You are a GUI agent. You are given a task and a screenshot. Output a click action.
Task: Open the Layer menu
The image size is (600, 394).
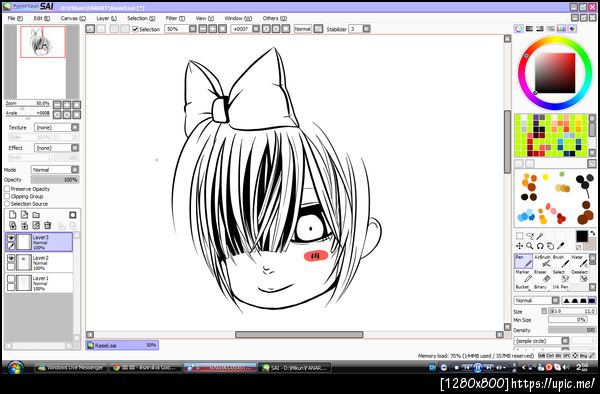click(106, 18)
